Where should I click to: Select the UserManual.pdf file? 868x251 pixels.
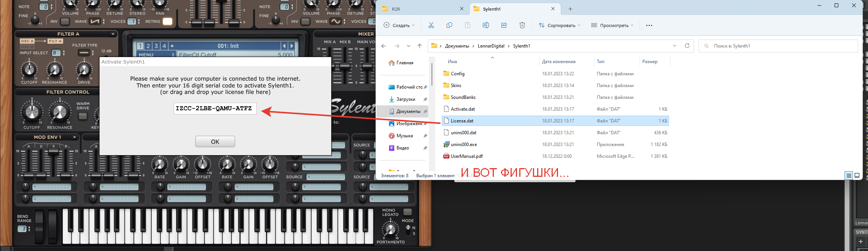[466, 156]
